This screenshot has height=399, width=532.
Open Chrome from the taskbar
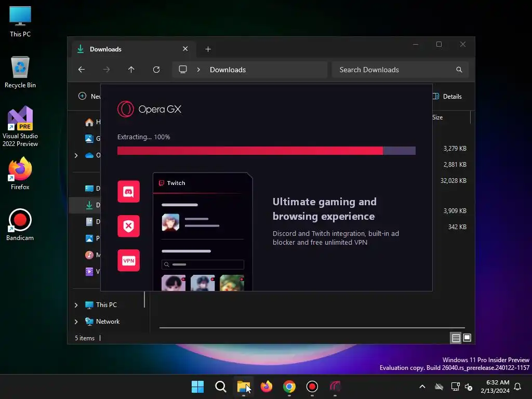(x=289, y=387)
